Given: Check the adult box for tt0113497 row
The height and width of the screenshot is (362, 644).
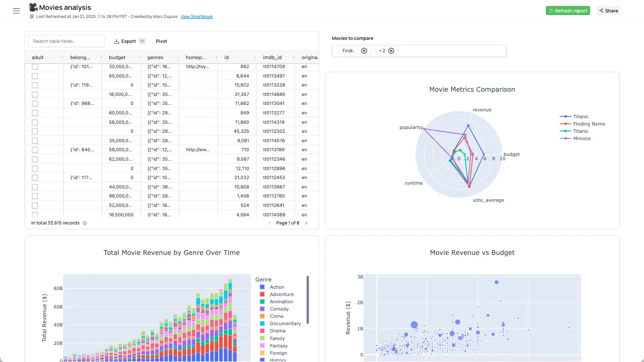Looking at the screenshot, I should [x=35, y=76].
